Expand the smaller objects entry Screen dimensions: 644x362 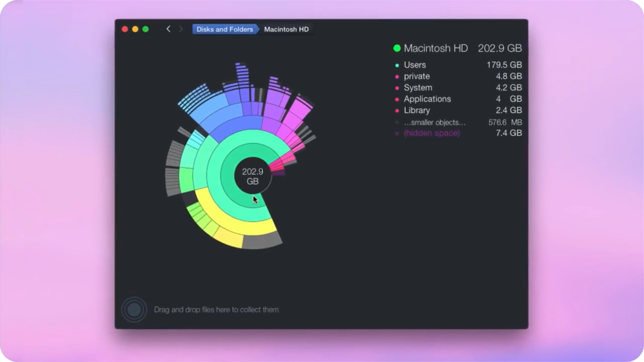pyautogui.click(x=434, y=123)
